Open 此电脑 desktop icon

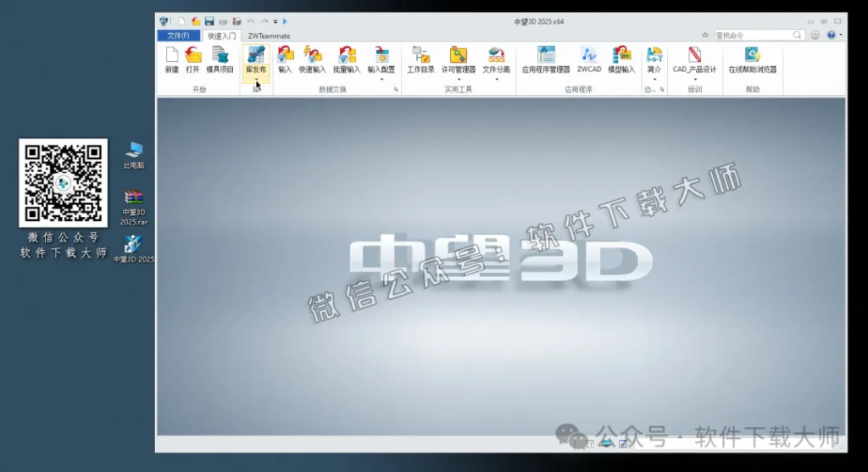pos(134,155)
